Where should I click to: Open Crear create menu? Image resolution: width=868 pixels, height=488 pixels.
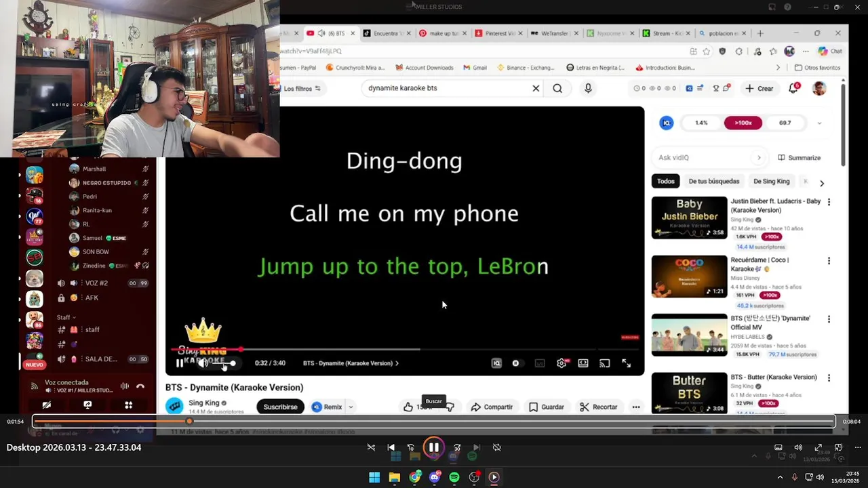pyautogui.click(x=759, y=88)
